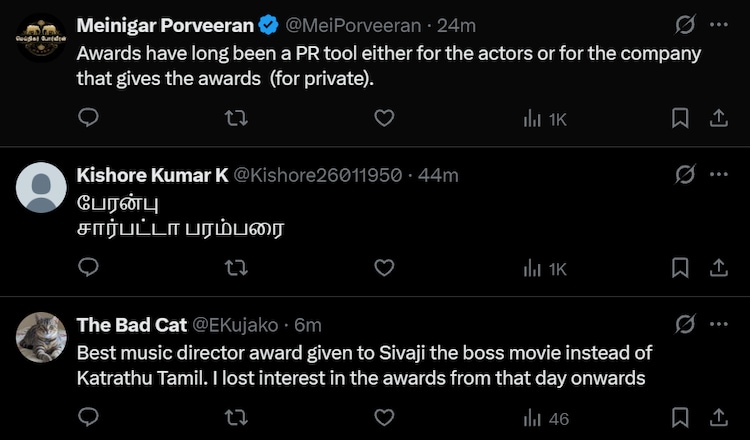Repost Meinigar Porveeran's awards tweet
This screenshot has width=750, height=440.
[x=237, y=118]
